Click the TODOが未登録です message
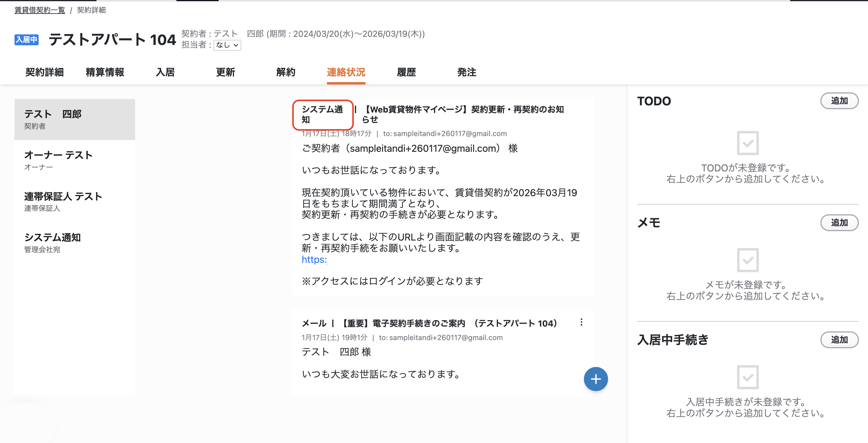Screen dimensions: 868x443 746,167
